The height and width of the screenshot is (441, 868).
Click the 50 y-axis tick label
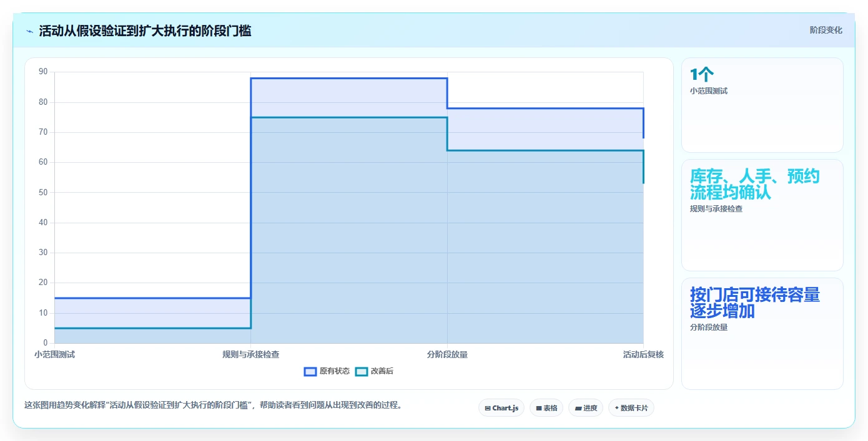[43, 192]
